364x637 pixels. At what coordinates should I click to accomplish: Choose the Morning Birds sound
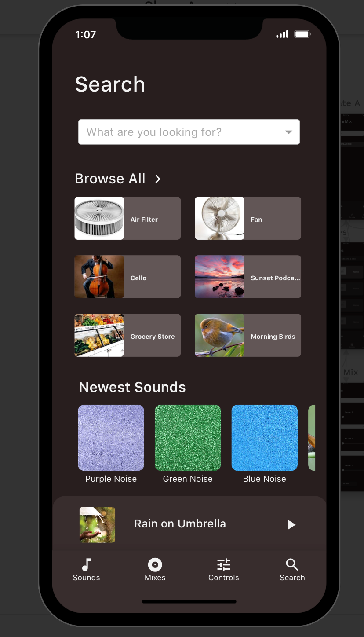tap(248, 335)
